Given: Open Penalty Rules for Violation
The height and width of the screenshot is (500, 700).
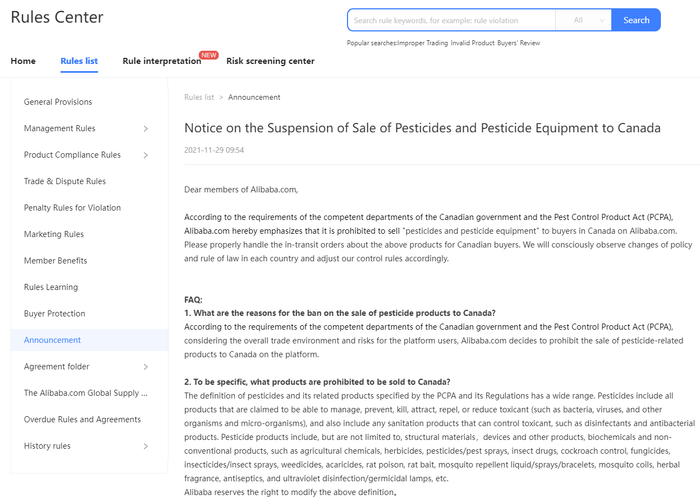Looking at the screenshot, I should point(72,208).
